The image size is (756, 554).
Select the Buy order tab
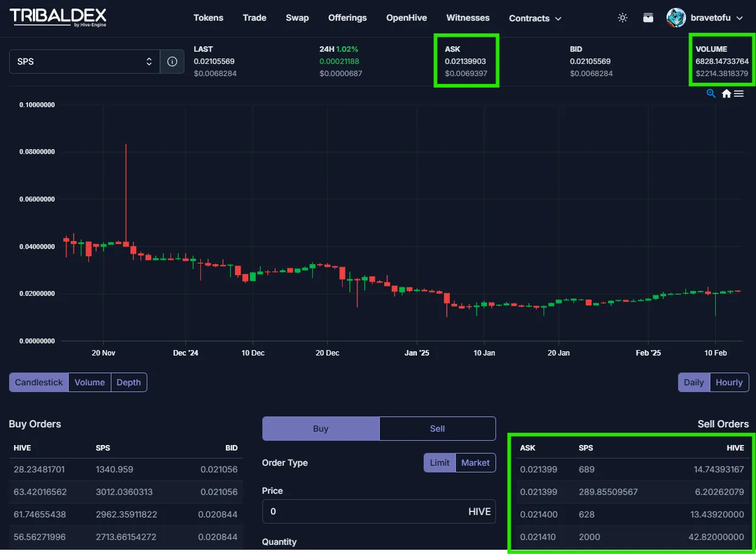pos(321,429)
